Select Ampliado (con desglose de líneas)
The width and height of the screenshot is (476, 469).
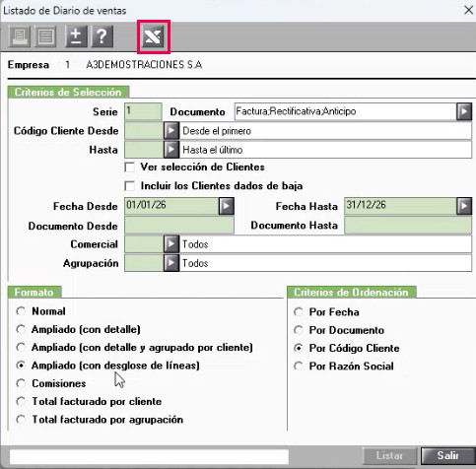[x=21, y=366]
